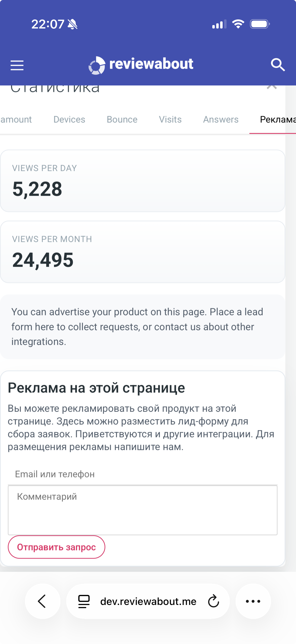
Task: Switch to the Bounce tab
Action: point(122,120)
